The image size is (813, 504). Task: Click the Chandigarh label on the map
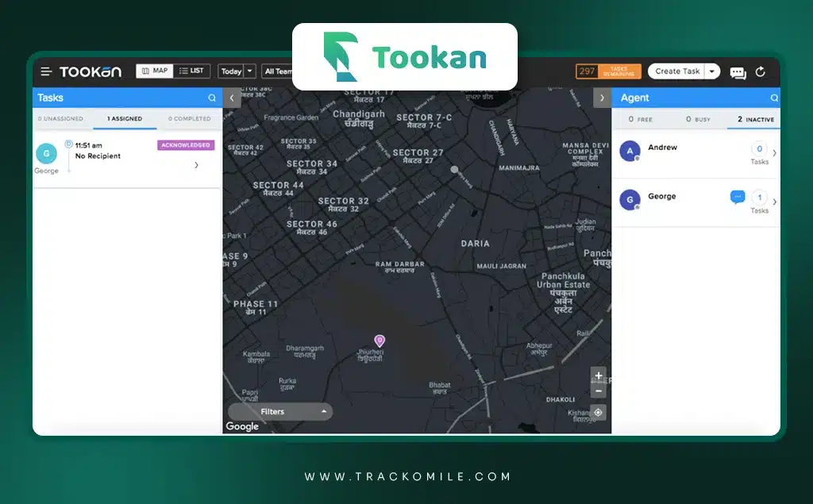[x=359, y=114]
